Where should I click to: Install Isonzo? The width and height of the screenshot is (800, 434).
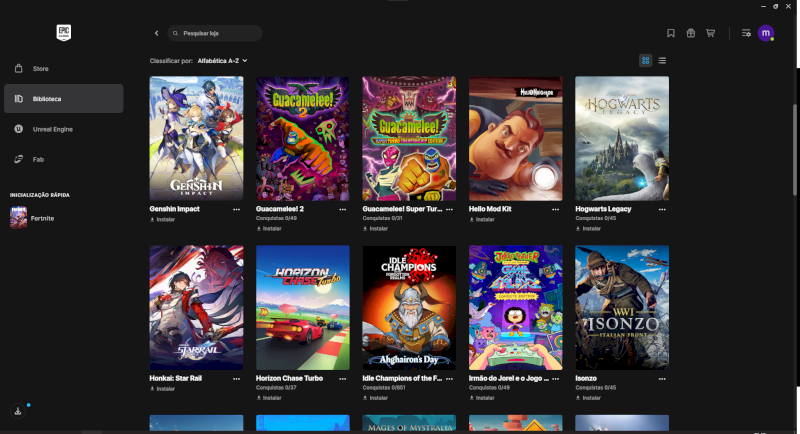coord(588,398)
